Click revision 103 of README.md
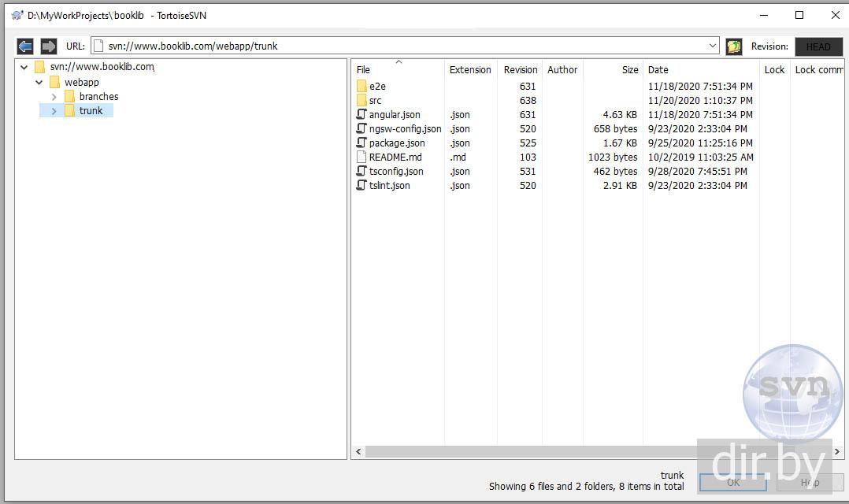849x504 pixels. [x=528, y=157]
